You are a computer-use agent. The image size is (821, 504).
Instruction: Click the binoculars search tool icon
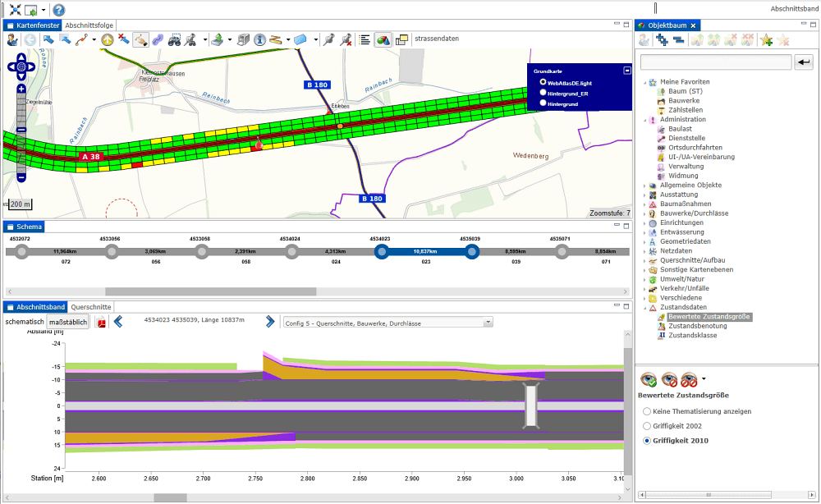click(x=174, y=39)
